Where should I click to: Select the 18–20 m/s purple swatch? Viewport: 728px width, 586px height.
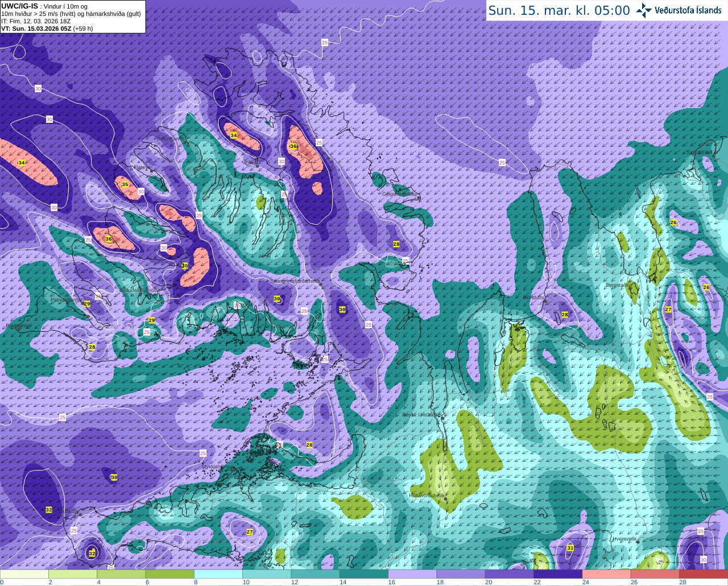461,574
